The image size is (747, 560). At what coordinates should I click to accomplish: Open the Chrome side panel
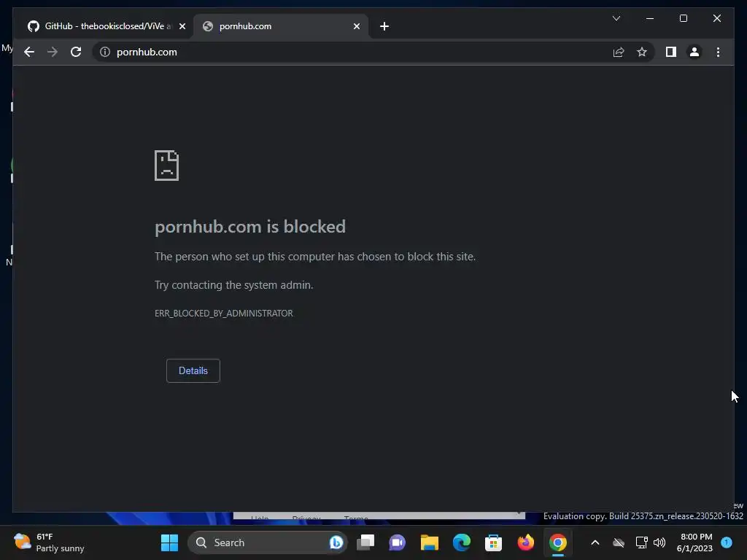point(671,52)
